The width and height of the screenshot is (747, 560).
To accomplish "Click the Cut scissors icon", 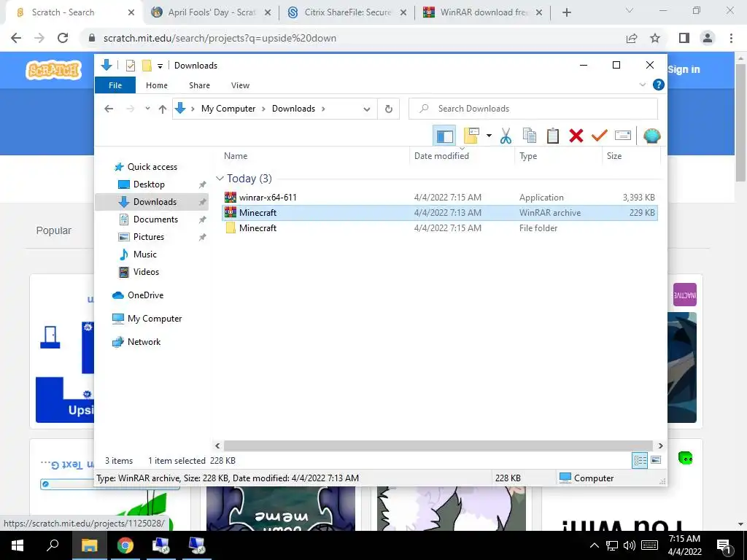I will point(506,136).
